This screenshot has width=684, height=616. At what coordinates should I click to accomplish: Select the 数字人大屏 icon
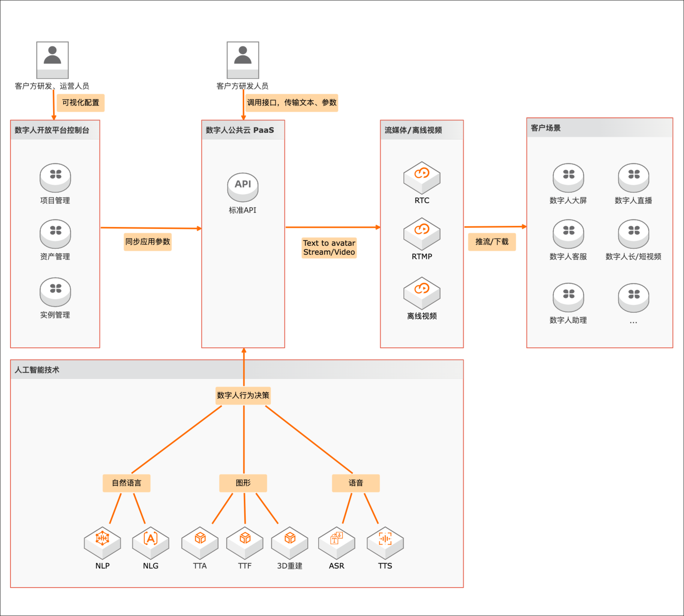coord(568,178)
